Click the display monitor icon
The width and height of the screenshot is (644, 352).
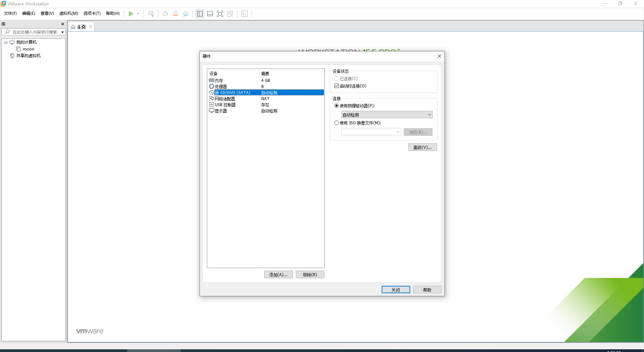click(212, 111)
